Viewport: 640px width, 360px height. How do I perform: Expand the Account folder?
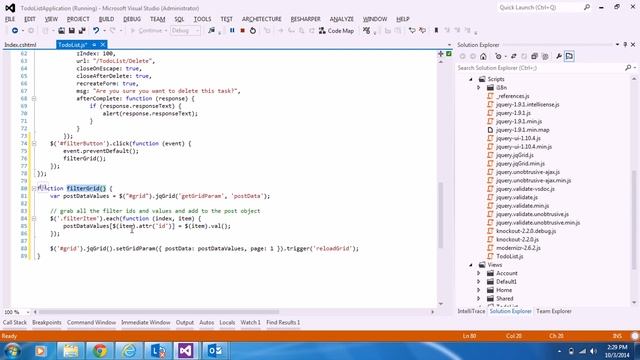[x=479, y=273]
